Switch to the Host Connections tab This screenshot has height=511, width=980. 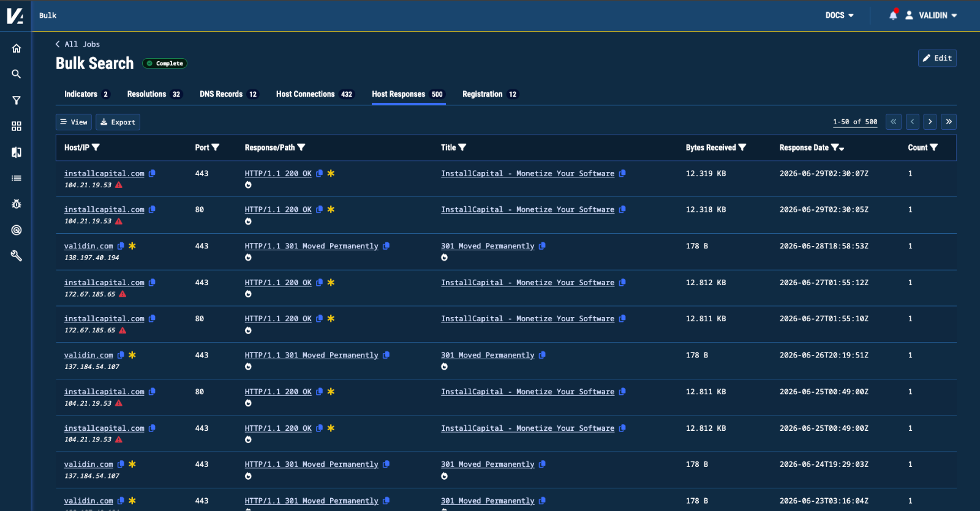(315, 94)
